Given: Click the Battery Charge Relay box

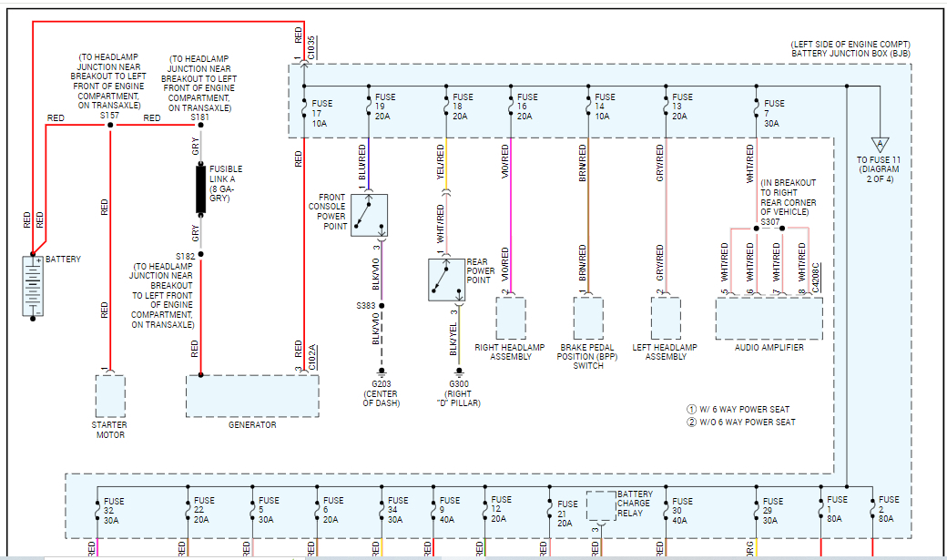Looking at the screenshot, I should [602, 507].
